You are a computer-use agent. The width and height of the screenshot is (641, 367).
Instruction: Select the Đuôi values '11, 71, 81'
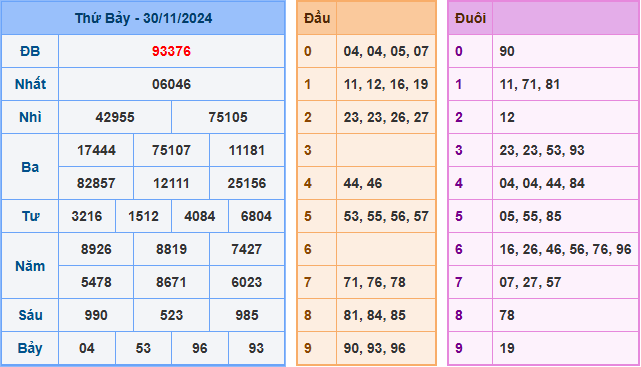click(x=529, y=84)
